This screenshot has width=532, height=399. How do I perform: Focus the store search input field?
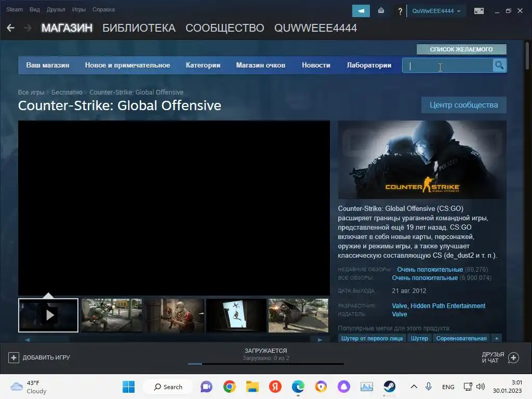447,65
